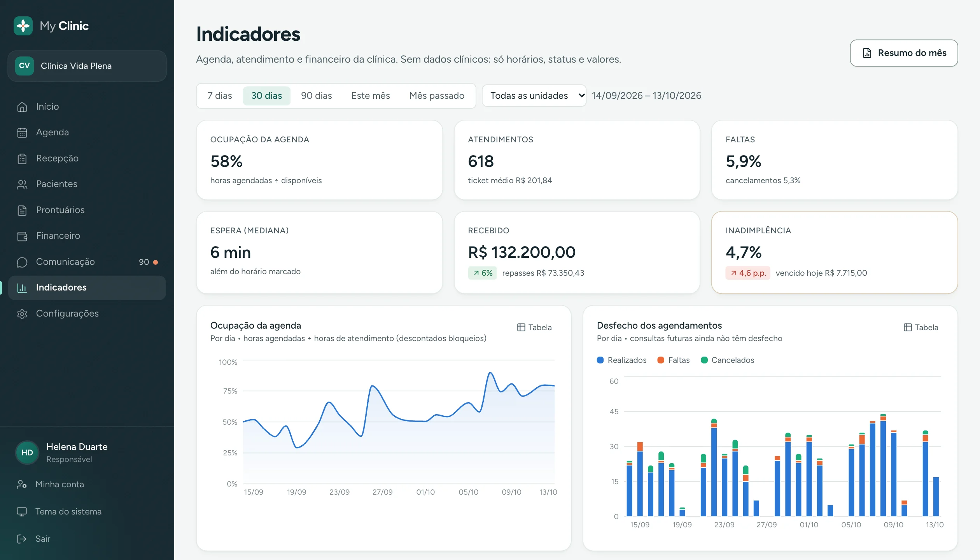
Task: Click the Indicadores bar chart icon
Action: [x=22, y=288]
